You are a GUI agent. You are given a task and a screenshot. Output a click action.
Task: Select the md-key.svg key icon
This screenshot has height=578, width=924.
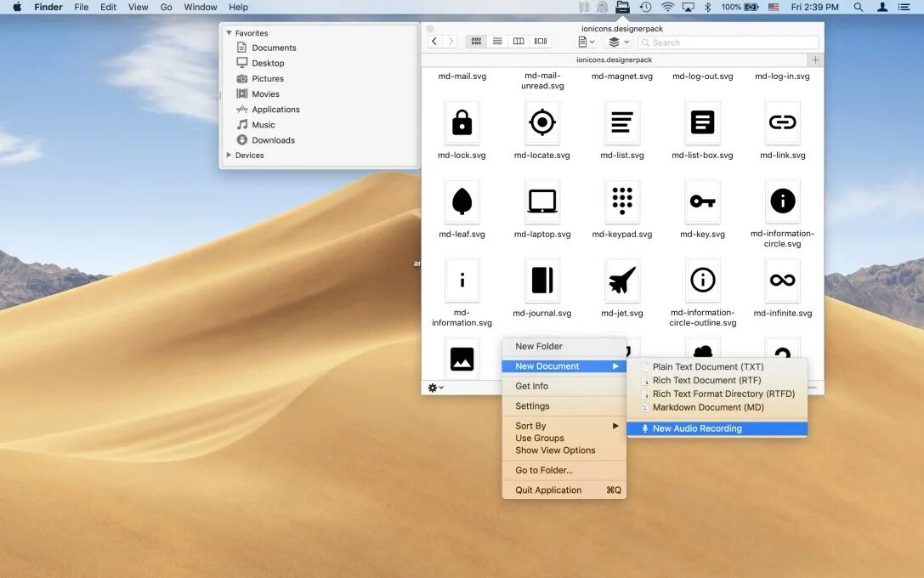pos(702,201)
